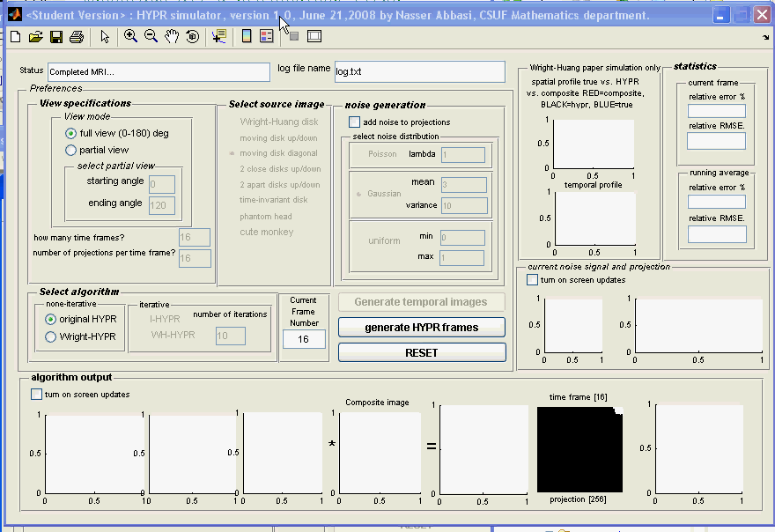The height and width of the screenshot is (532, 775).
Task: Choose the Wright-HYPR algorithm radio button
Action: click(x=51, y=336)
